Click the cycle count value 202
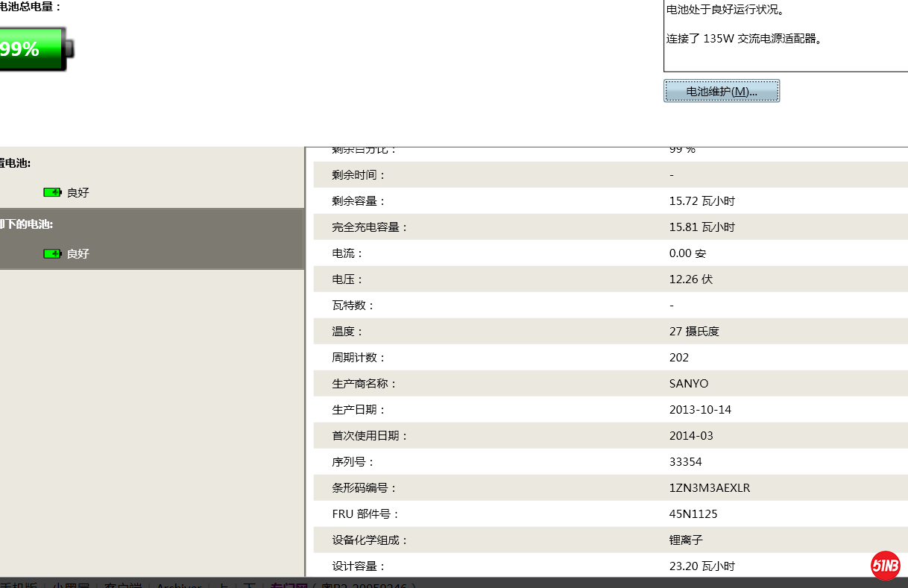 (x=679, y=358)
